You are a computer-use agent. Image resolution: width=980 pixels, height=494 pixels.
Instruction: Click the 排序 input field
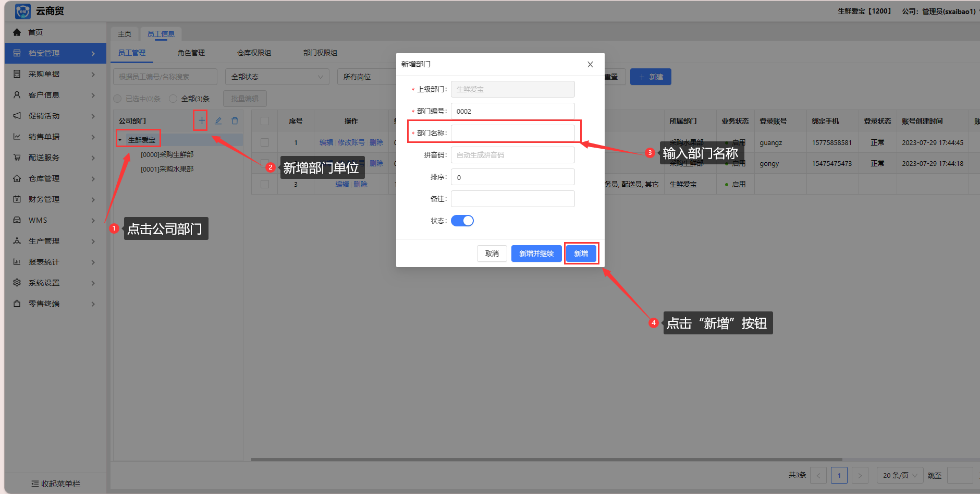[x=513, y=177]
